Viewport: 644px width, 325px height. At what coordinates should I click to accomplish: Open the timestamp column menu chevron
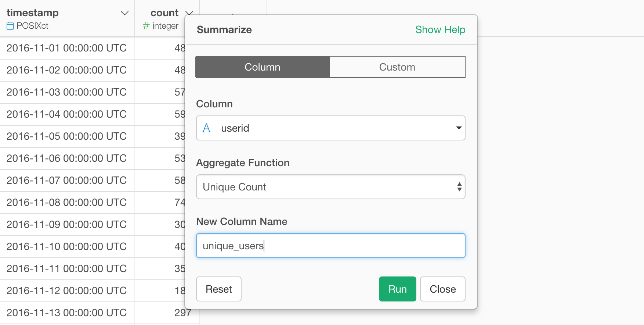pos(124,13)
